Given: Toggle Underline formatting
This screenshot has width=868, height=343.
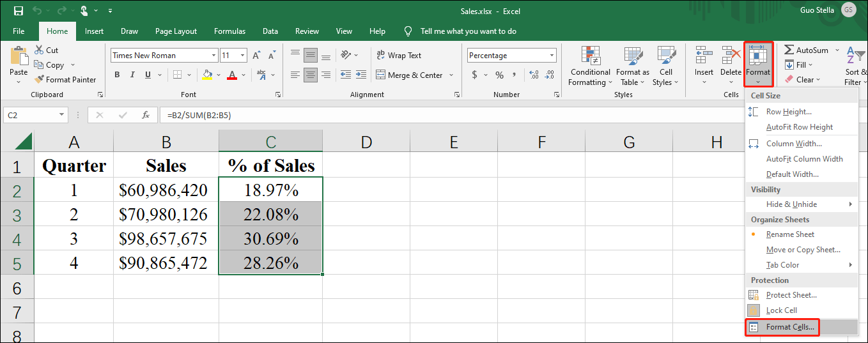Looking at the screenshot, I should (x=149, y=75).
